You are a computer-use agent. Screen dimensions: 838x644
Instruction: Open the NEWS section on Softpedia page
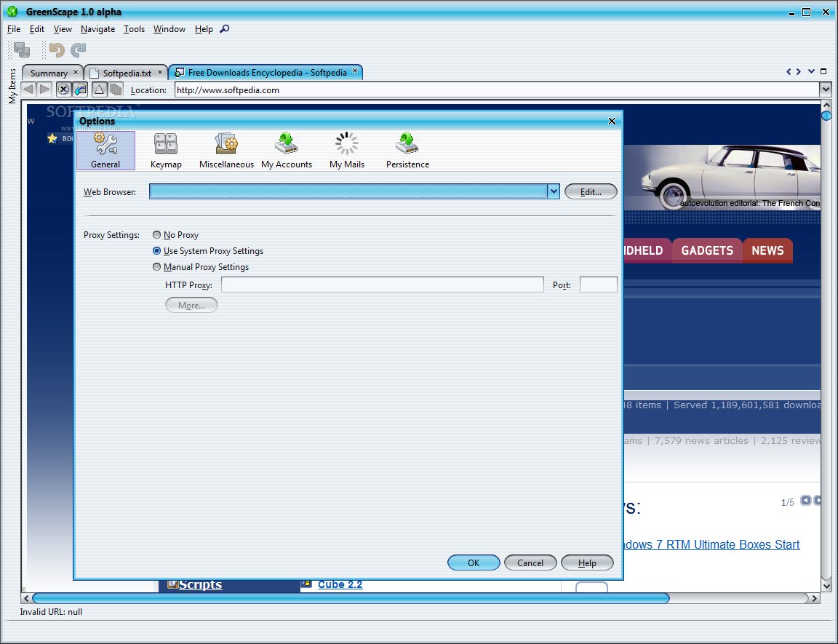tap(767, 250)
